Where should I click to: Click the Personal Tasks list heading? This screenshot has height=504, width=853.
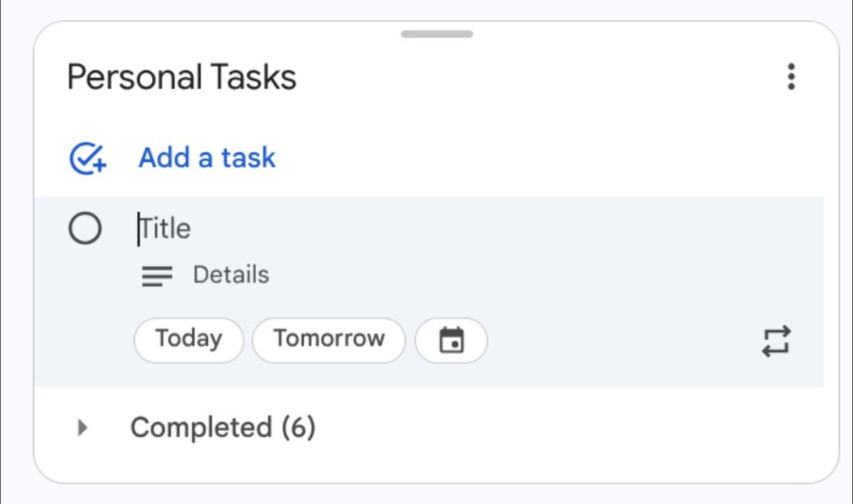coord(182,77)
